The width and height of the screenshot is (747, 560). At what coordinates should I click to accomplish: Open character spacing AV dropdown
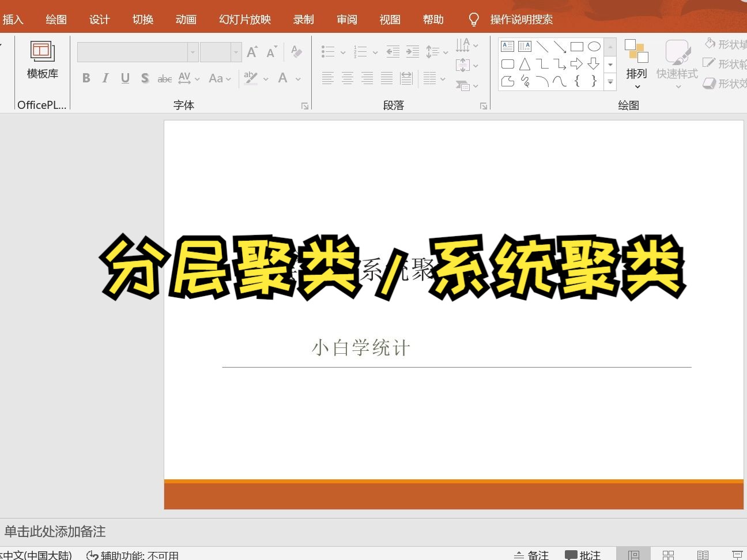[x=189, y=78]
